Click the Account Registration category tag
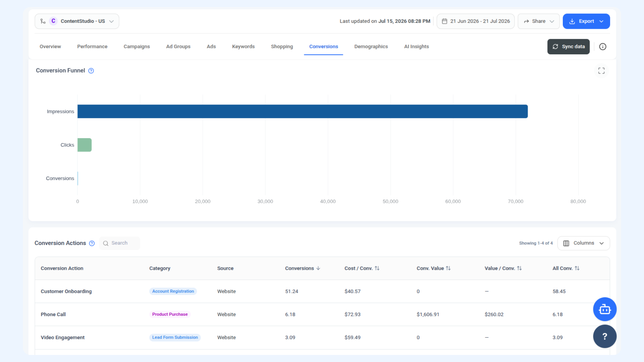Image resolution: width=644 pixels, height=362 pixels. point(173,291)
